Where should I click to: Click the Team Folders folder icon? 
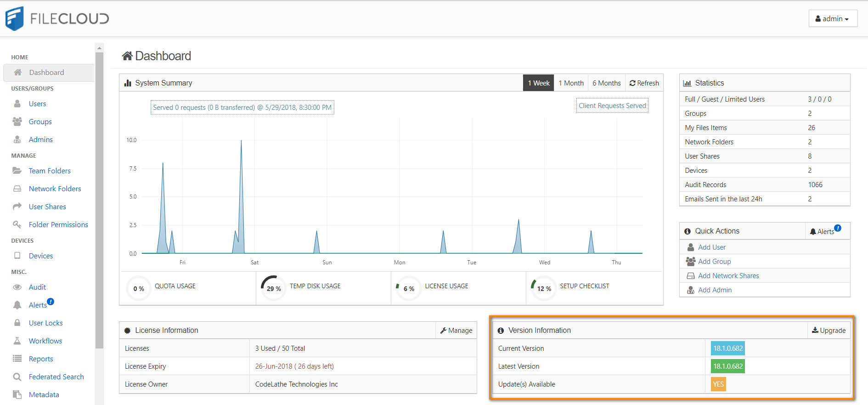point(17,171)
